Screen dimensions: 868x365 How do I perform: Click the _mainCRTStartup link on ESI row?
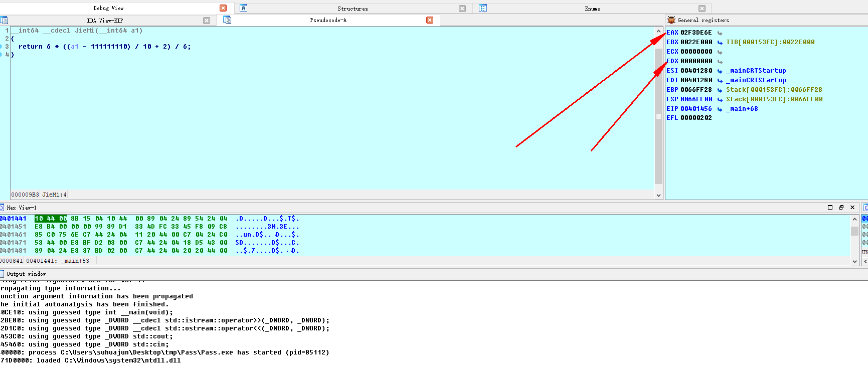tap(756, 71)
